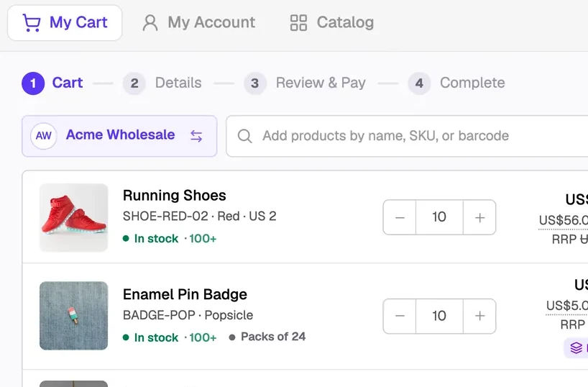Select the search magnifier icon
The image size is (588, 387).
(x=244, y=136)
